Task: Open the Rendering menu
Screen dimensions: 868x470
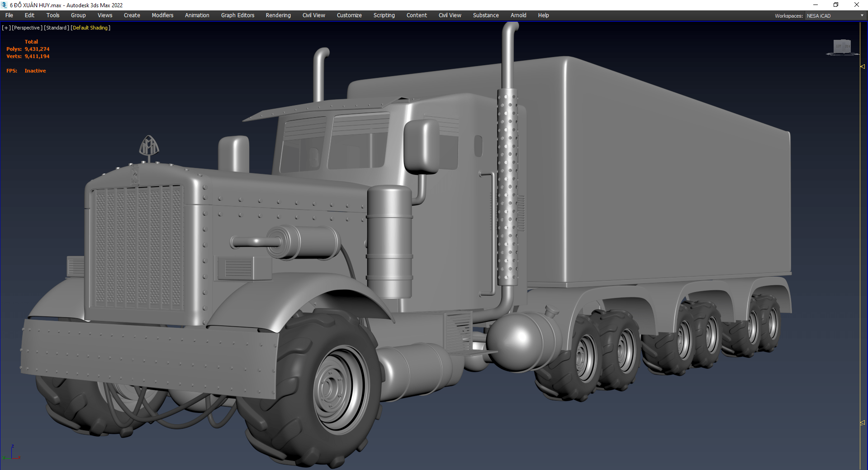Action: [278, 15]
